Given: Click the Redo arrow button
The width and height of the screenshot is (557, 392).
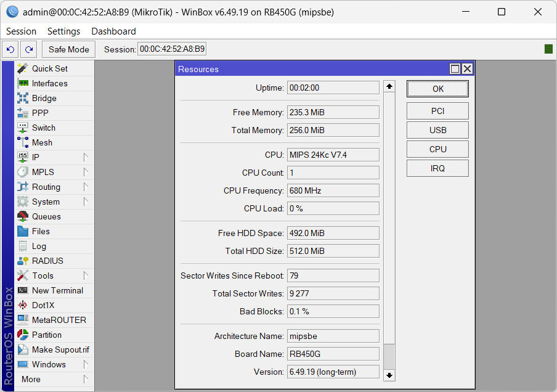Looking at the screenshot, I should pyautogui.click(x=29, y=49).
